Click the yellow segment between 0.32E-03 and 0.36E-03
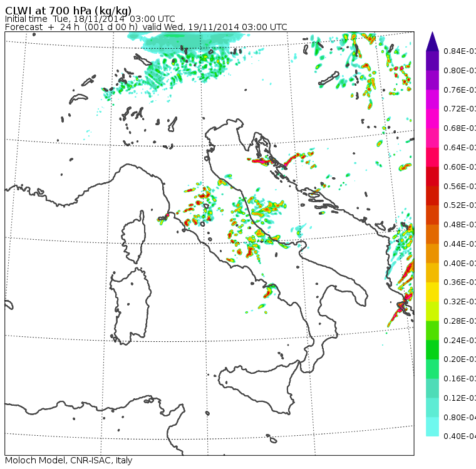This screenshot has width=476, height=469. 432,292
